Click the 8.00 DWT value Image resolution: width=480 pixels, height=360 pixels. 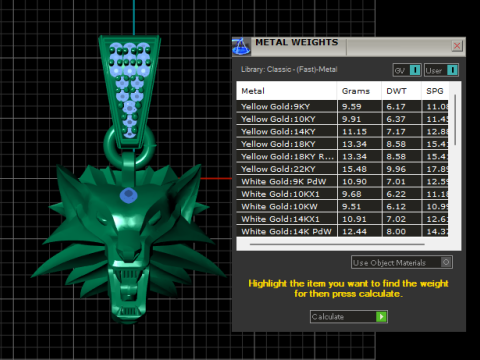pyautogui.click(x=396, y=231)
